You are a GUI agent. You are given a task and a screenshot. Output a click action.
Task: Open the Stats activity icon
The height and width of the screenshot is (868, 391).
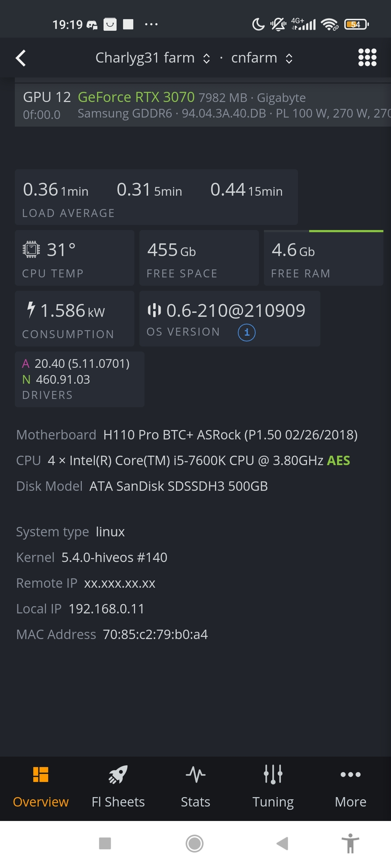coord(195,774)
